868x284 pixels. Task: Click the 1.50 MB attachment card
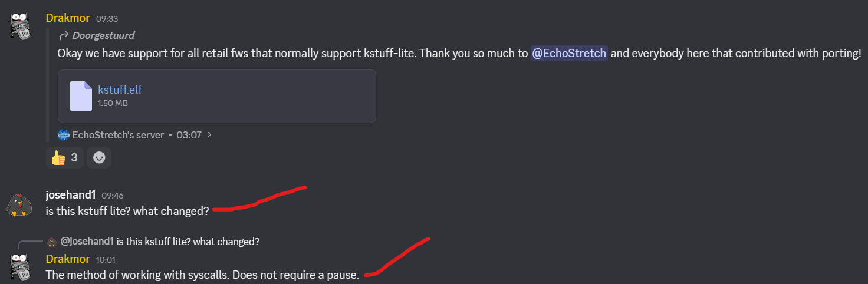click(217, 96)
